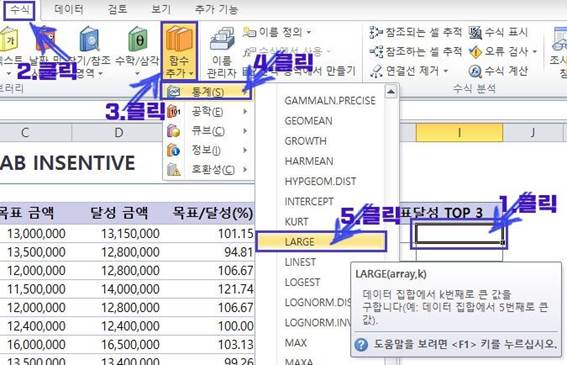567x365 pixels.
Task: Open the 공학(E) submenu
Action: 207,111
